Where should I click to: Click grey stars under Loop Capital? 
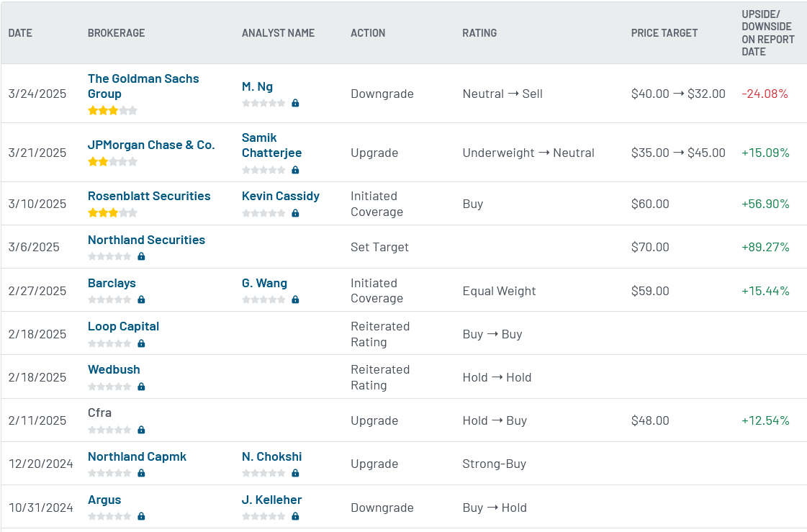[x=109, y=343]
